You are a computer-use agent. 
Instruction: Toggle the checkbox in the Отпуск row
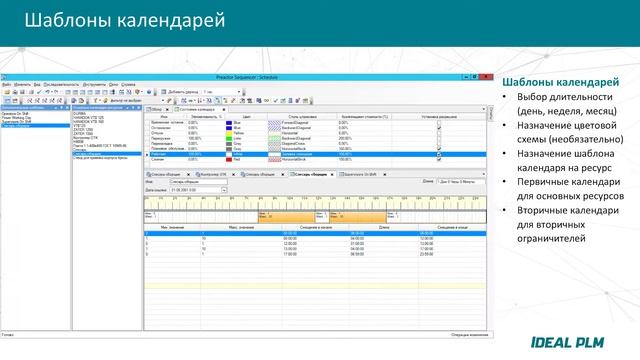click(439, 133)
